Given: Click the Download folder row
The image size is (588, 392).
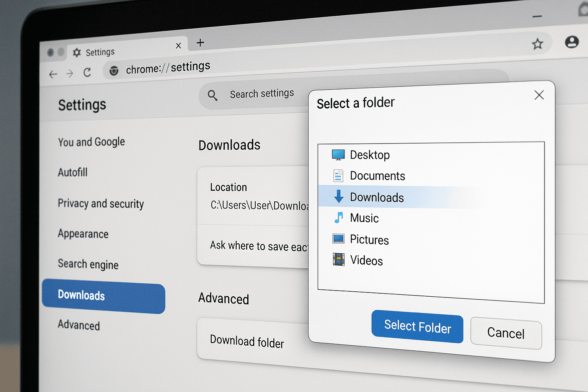Looking at the screenshot, I should [253, 341].
